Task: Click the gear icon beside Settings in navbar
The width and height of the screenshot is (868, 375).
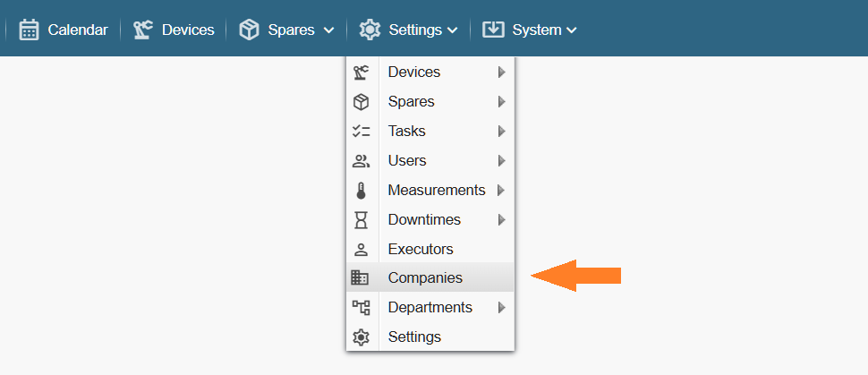Action: pos(370,30)
